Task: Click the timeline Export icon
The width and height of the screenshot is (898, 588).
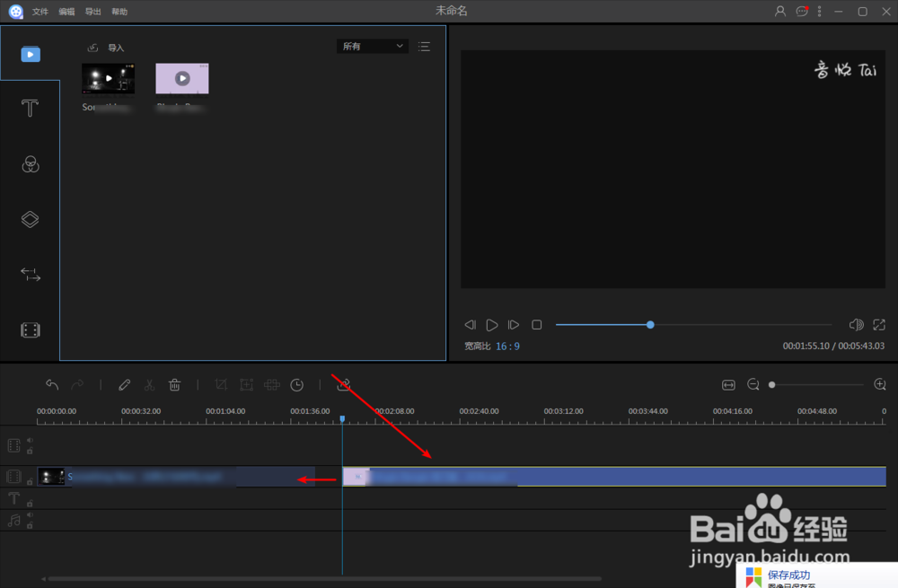Action: [x=344, y=385]
